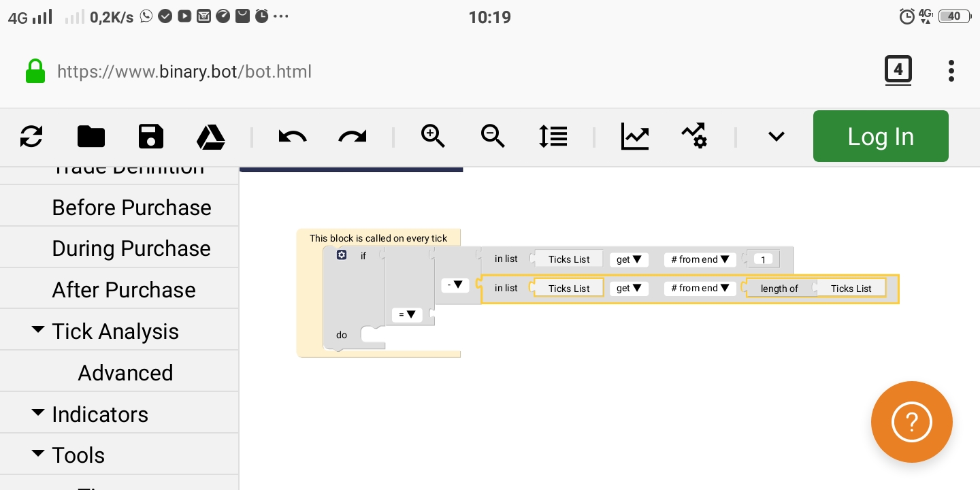Screen dimensions: 980x490
Task: Select Advanced under Tick Analysis
Action: [119, 373]
